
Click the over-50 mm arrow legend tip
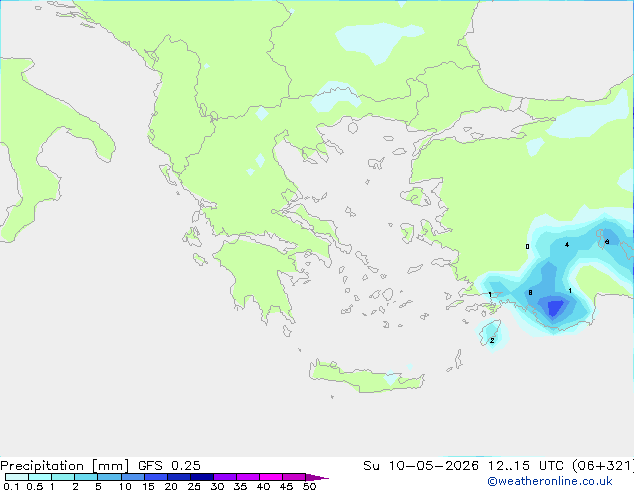[317, 477]
